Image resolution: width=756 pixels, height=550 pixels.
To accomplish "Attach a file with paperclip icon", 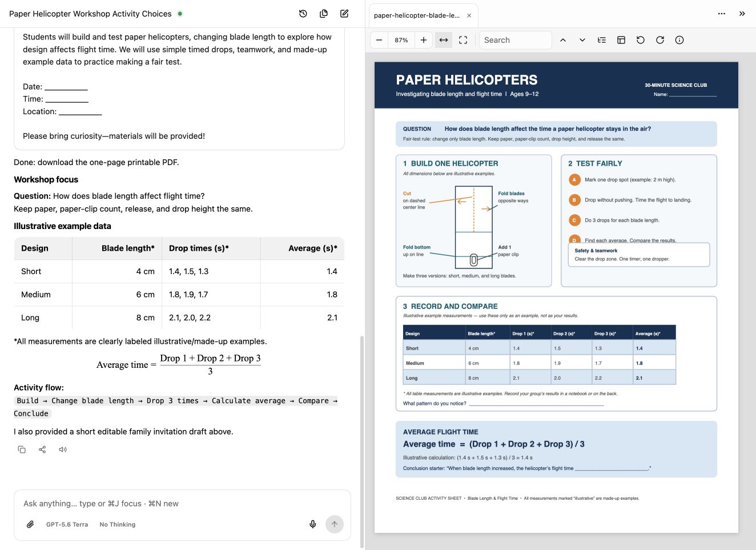I will pos(30,524).
